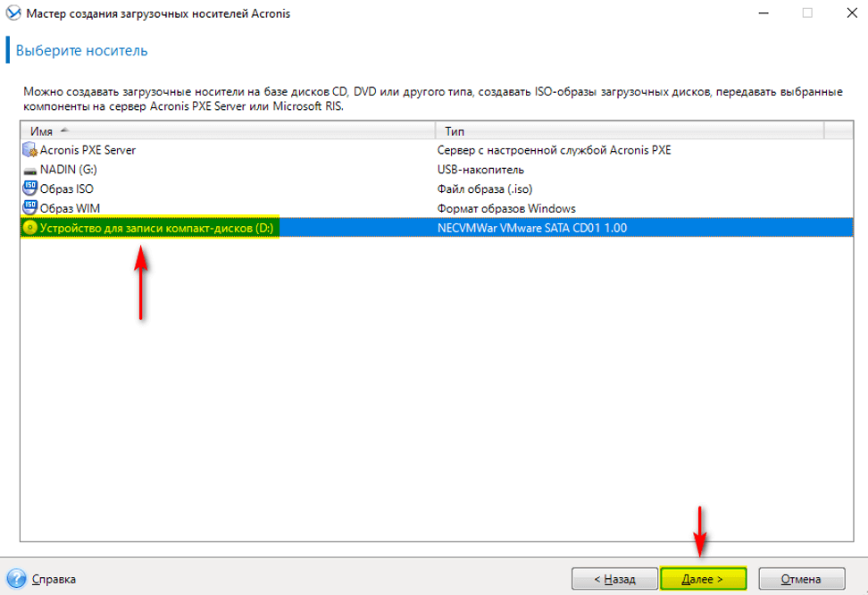Select the Acronis PXE Server row name

88,150
